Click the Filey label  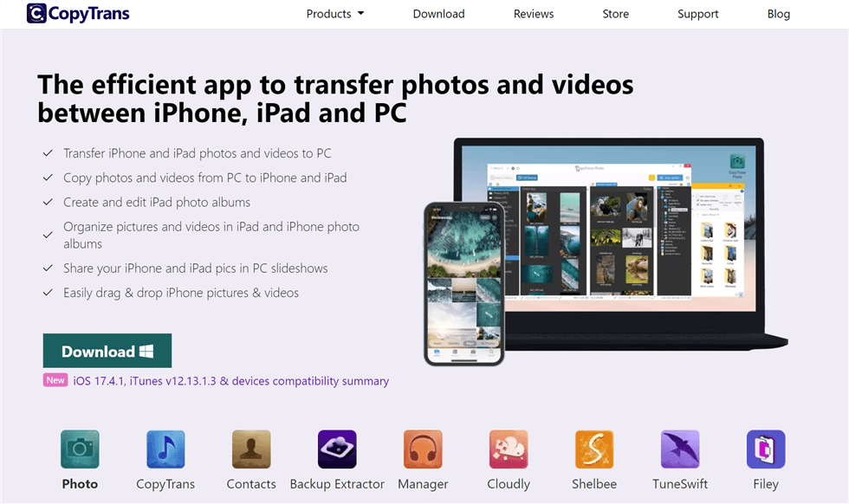766,484
